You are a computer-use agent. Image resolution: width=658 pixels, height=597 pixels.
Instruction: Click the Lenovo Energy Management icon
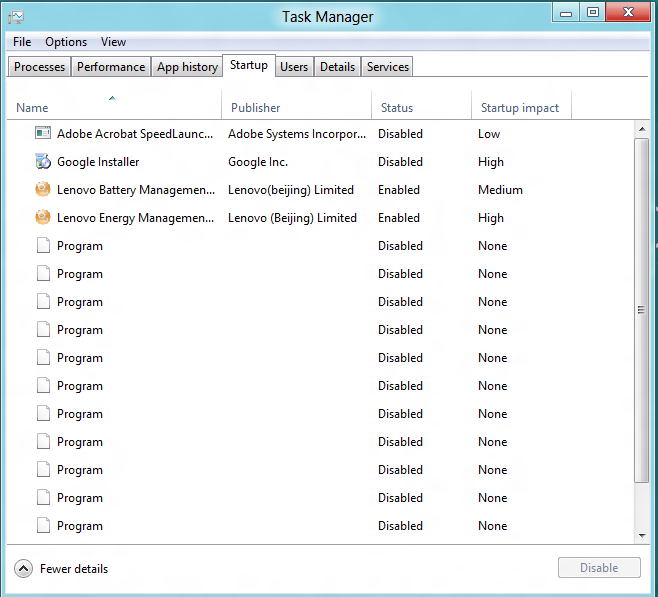43,217
